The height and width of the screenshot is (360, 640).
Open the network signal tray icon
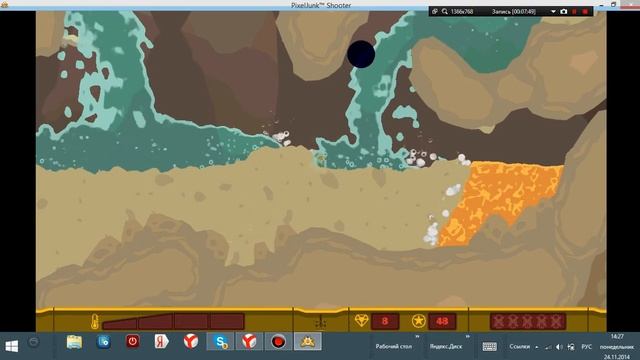548,347
